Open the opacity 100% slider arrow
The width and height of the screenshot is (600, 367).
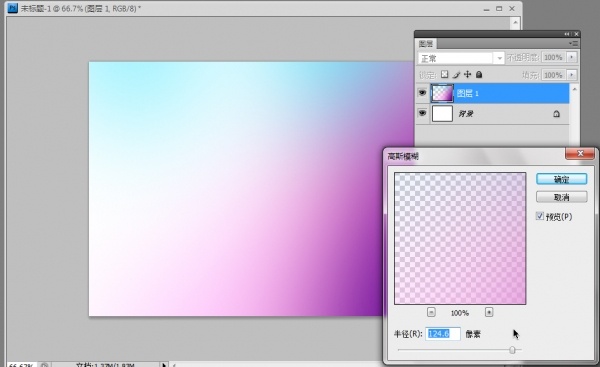[572, 57]
